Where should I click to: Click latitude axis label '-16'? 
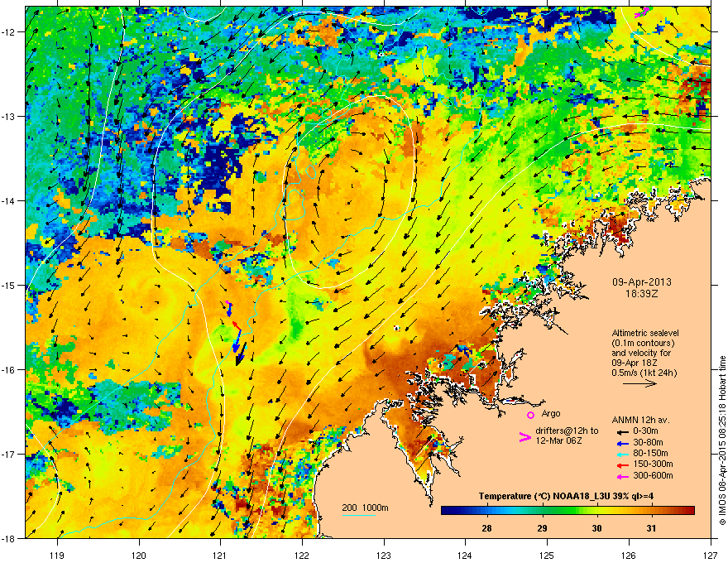[9, 370]
